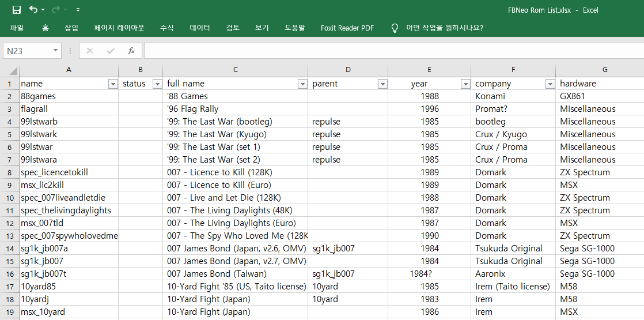Click the Aaronix company cell

pyautogui.click(x=513, y=274)
